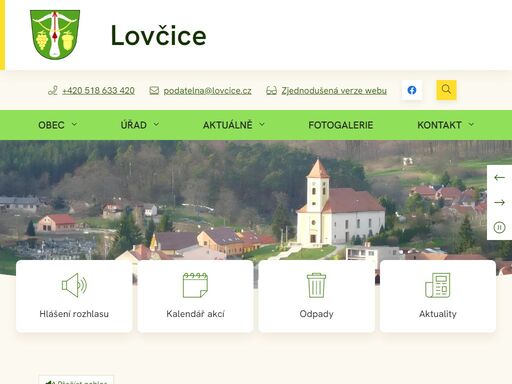
Task: Open the AKTUÁLNĚ menu
Action: (x=228, y=125)
